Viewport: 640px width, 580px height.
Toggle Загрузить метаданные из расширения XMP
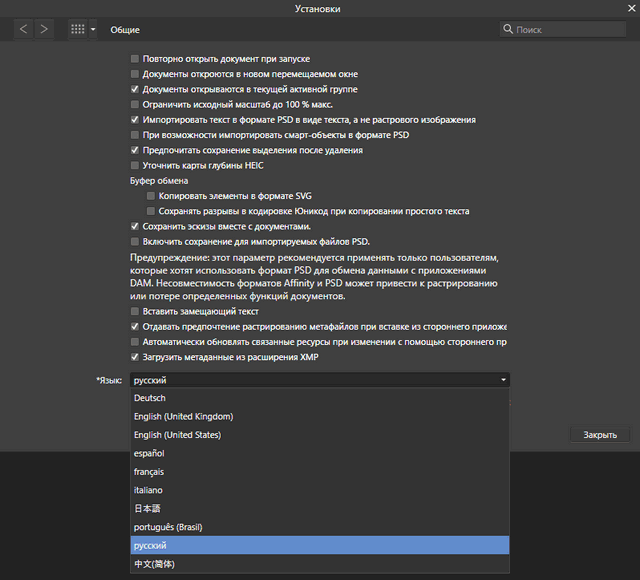(x=135, y=357)
